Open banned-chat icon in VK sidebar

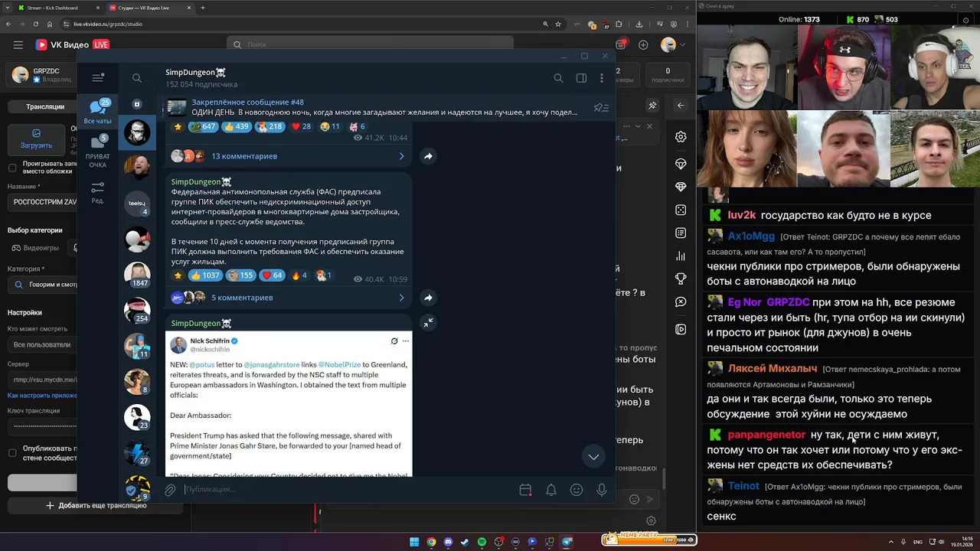[x=681, y=302]
